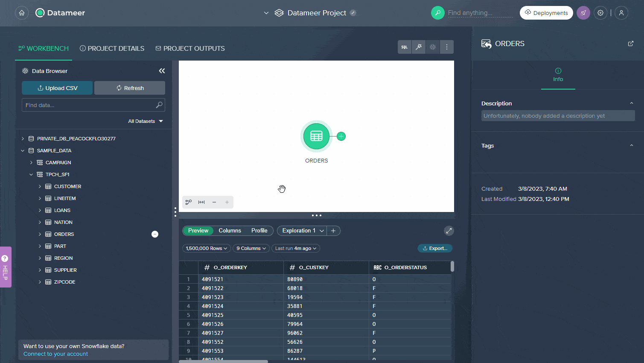Click the Find anything search field

(480, 13)
